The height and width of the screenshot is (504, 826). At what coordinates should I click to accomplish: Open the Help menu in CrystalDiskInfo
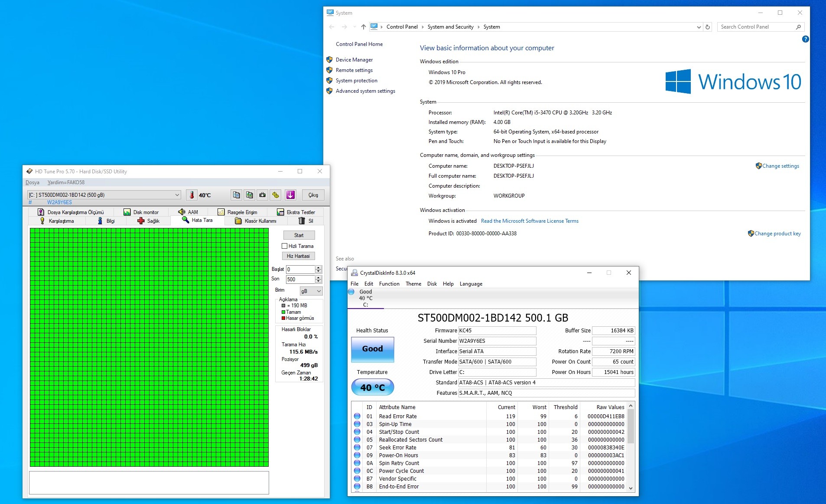click(448, 284)
